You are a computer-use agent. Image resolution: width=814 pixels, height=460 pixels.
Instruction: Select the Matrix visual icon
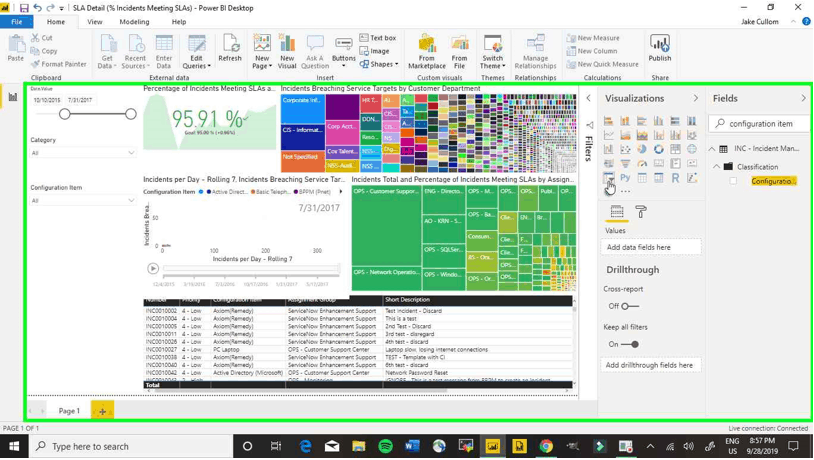coord(658,178)
